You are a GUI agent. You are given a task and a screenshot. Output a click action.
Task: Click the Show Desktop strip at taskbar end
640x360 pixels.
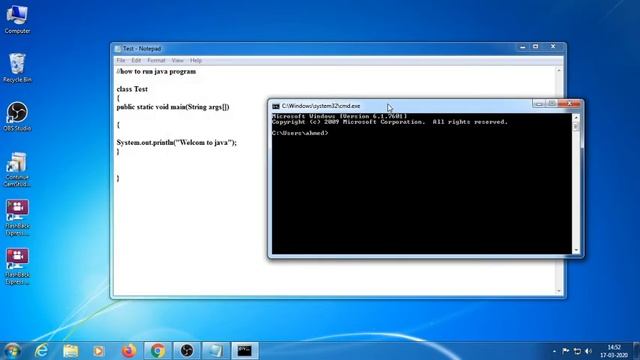tap(636, 351)
